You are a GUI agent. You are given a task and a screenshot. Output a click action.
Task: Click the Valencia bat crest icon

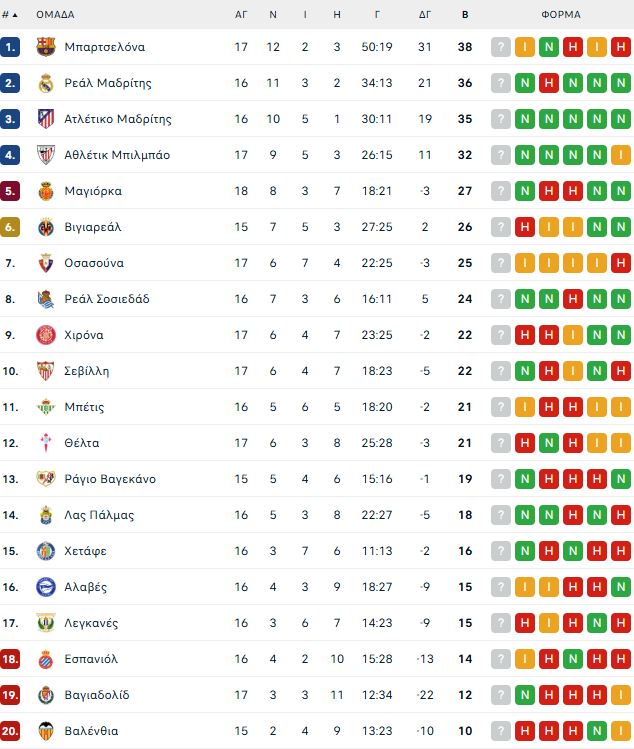coord(46,731)
